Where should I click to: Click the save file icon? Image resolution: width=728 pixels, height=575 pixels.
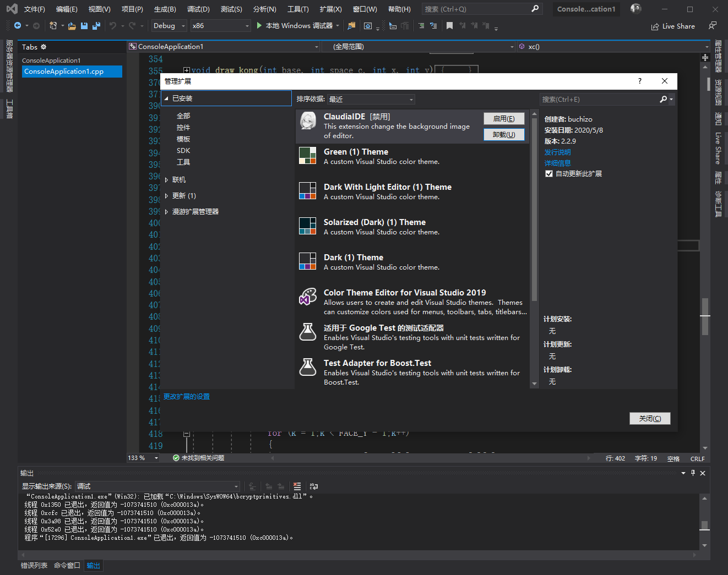(84, 26)
